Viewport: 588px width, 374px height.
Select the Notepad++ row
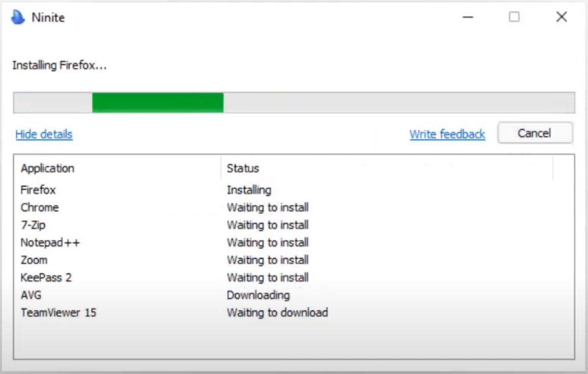point(294,242)
